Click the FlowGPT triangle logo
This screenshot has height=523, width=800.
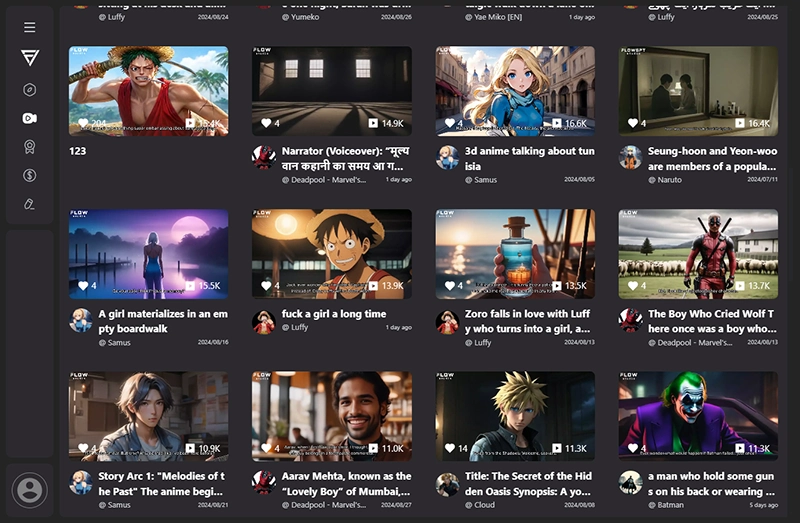pos(30,58)
